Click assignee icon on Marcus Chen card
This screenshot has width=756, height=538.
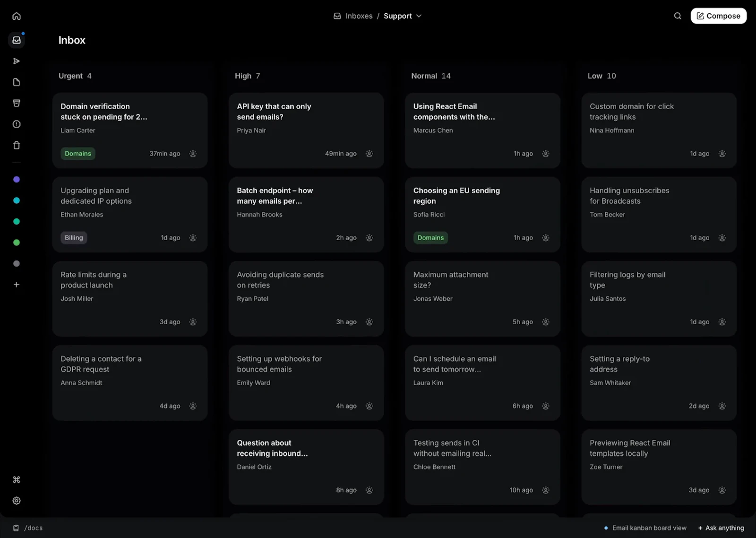(x=546, y=154)
